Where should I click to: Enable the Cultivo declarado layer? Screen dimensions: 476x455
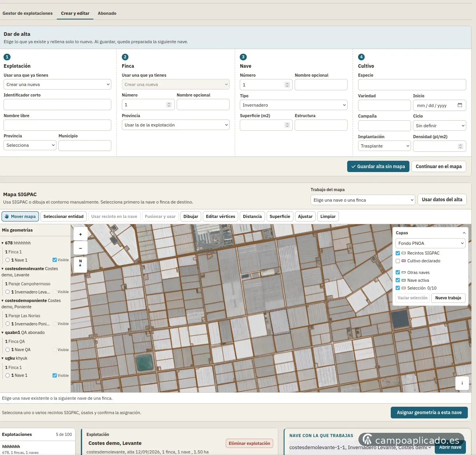pos(398,261)
